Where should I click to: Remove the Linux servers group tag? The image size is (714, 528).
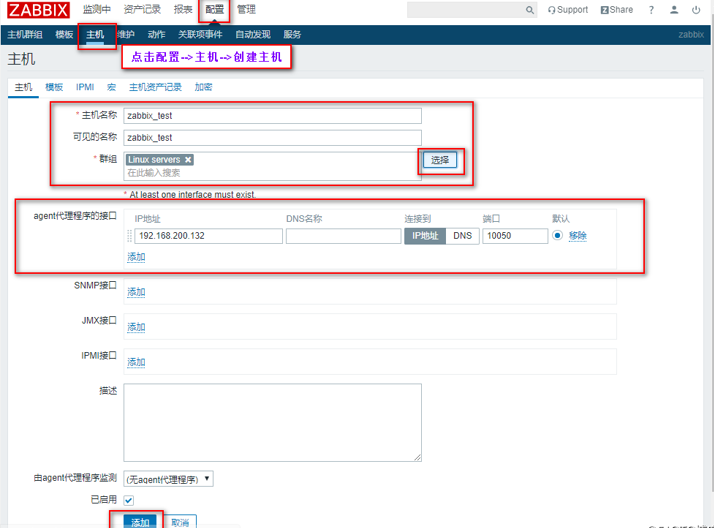coord(188,160)
